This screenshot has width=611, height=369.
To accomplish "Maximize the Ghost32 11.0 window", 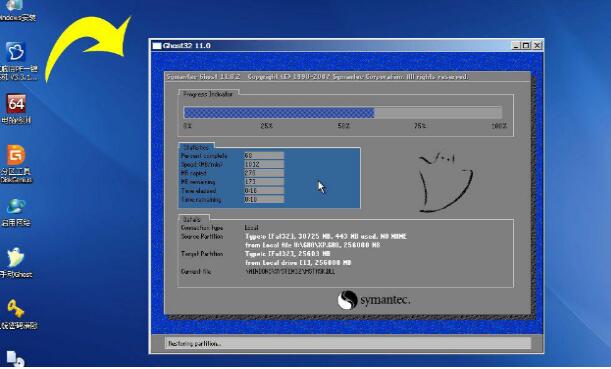I will coord(526,46).
